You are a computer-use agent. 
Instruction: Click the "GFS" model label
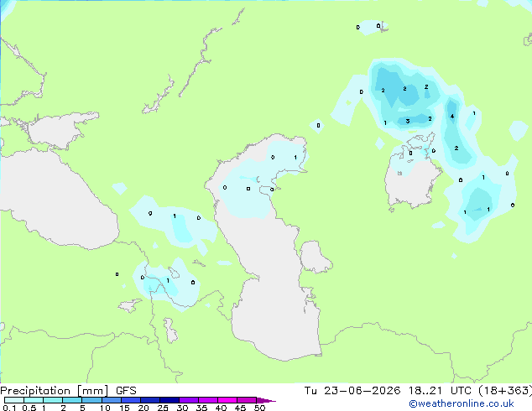click(x=126, y=391)
